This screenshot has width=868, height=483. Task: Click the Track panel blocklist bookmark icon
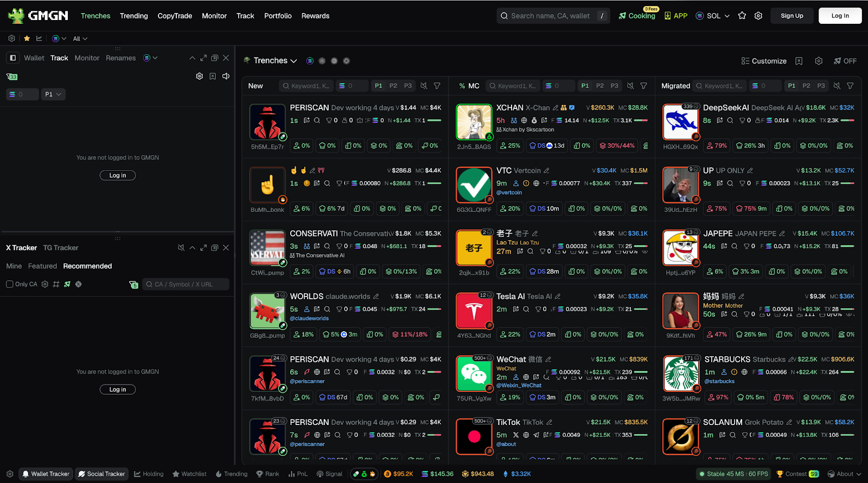click(213, 76)
